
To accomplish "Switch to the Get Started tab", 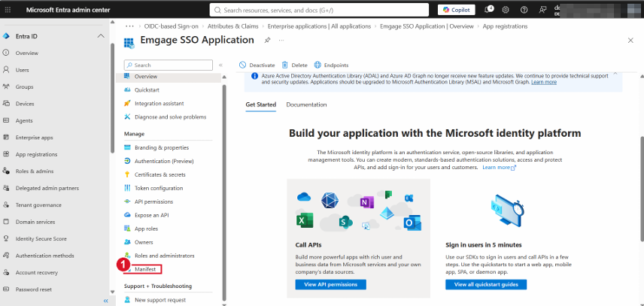I will coord(261,105).
